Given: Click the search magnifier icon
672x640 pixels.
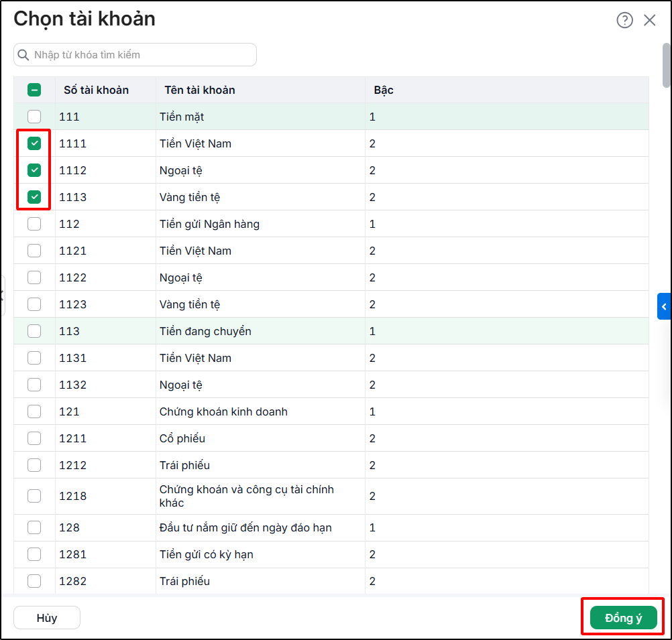Looking at the screenshot, I should [x=23, y=55].
